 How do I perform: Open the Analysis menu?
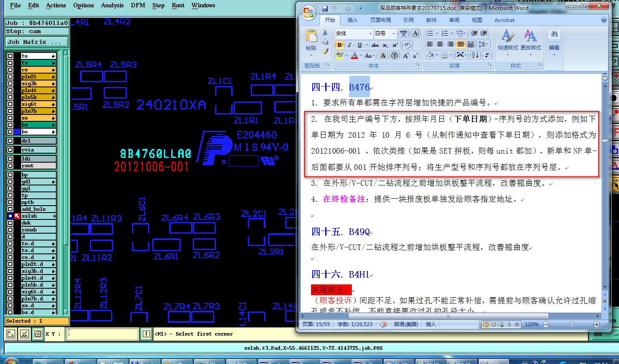(x=112, y=5)
